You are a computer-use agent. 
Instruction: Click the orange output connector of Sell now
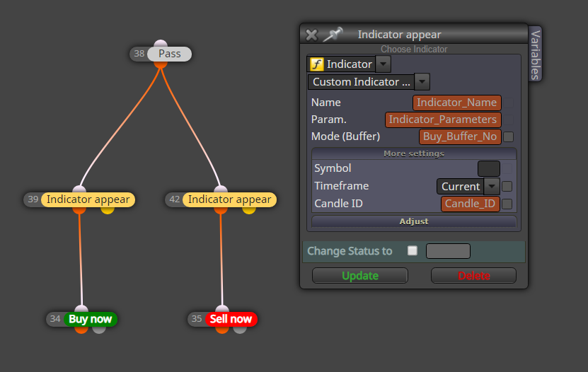222,330
